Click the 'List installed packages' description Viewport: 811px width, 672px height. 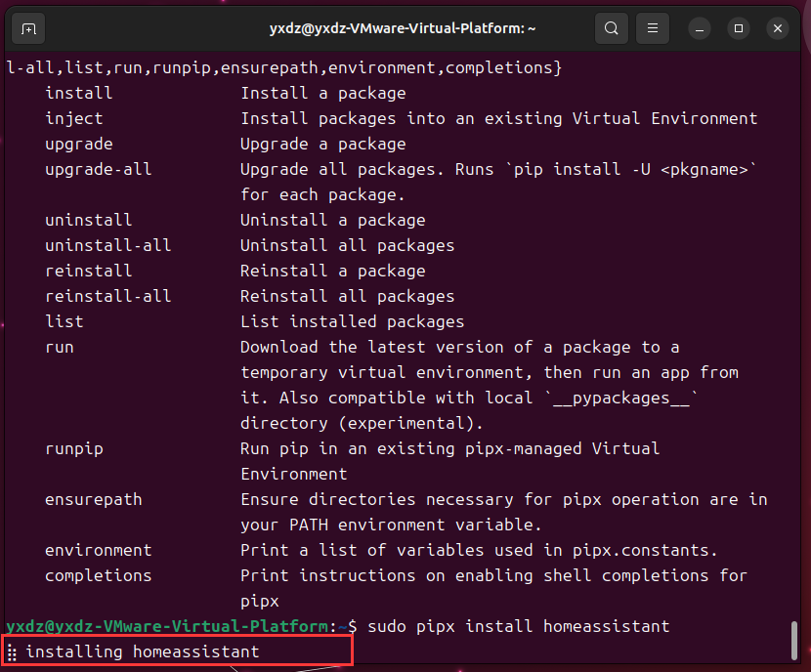pos(352,321)
